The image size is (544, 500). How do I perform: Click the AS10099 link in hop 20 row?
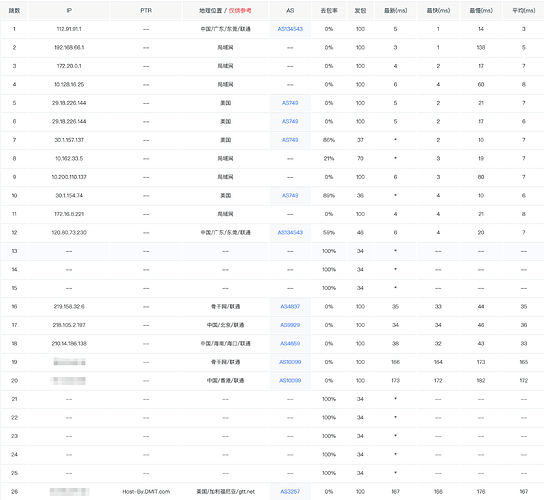point(290,381)
